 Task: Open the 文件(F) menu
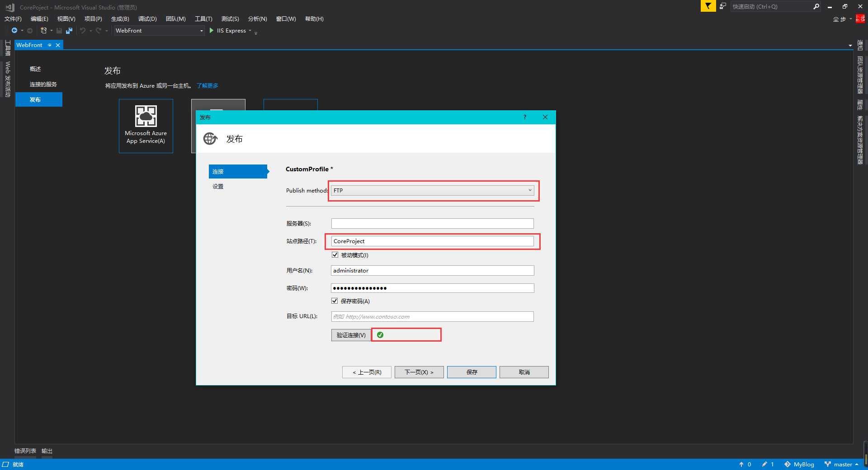point(13,19)
